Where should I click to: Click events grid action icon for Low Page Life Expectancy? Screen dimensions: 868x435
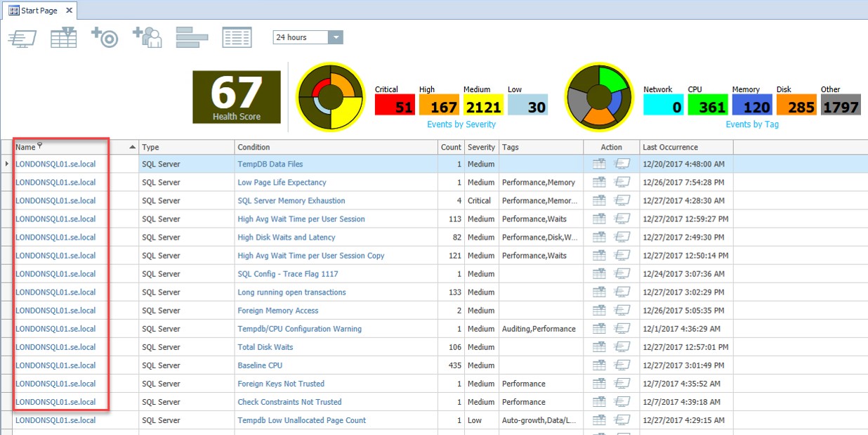599,182
